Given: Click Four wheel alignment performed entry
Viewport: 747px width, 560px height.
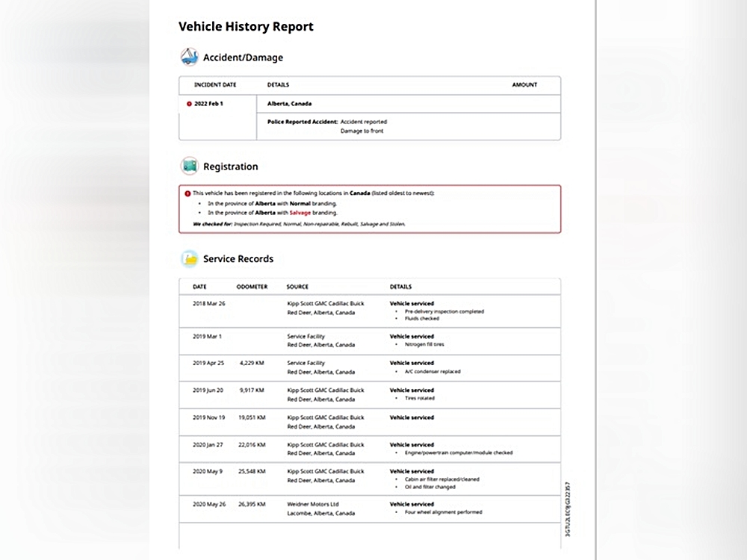Looking at the screenshot, I should pos(443,512).
